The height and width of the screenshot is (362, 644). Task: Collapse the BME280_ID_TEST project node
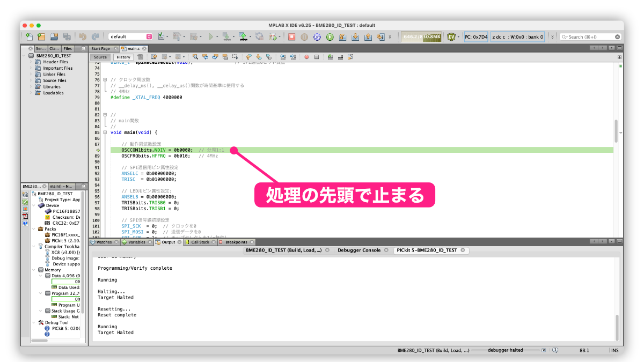tap(25, 55)
